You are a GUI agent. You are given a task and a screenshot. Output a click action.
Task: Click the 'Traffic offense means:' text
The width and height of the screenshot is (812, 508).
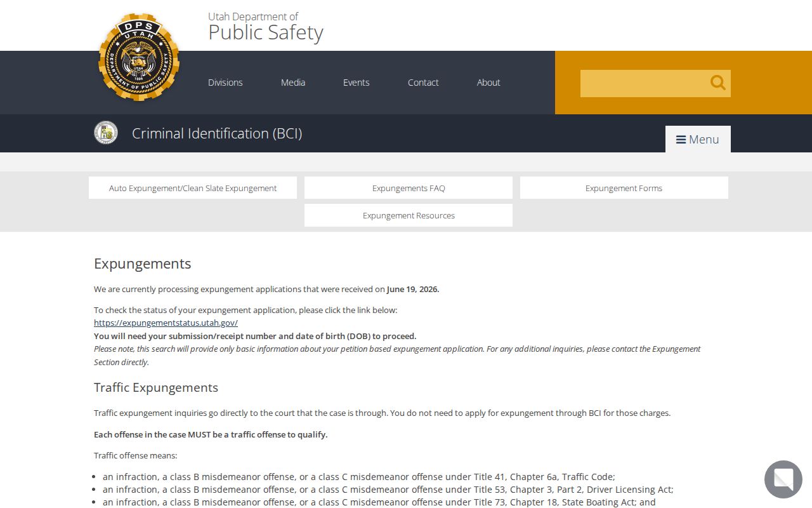tap(136, 455)
